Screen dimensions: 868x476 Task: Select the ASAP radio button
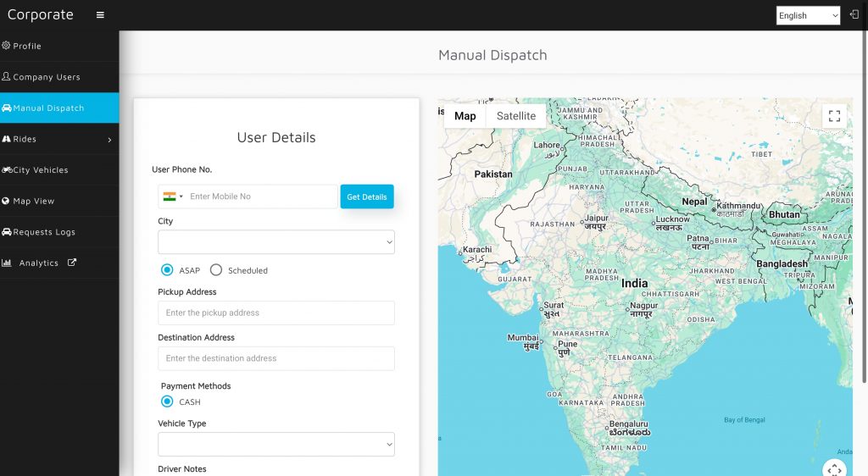167,270
